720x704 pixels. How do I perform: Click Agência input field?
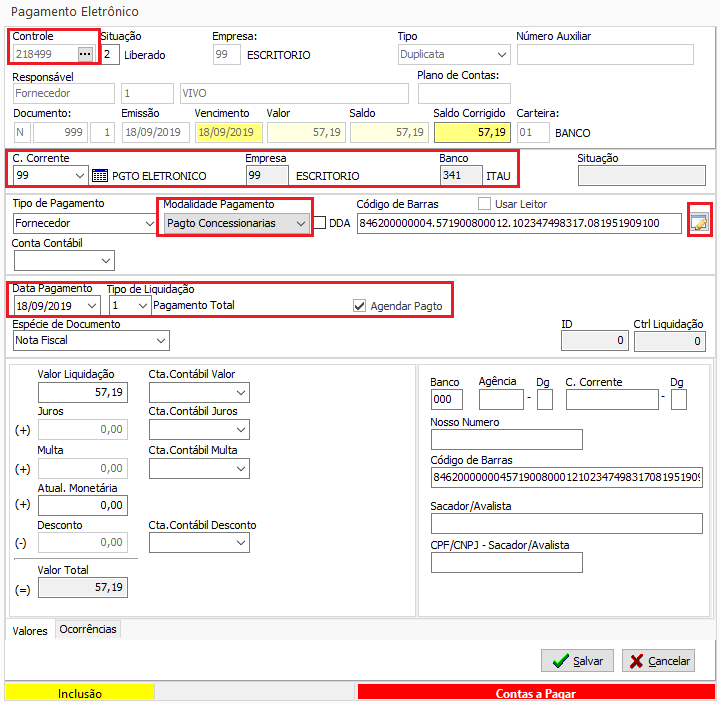(x=501, y=399)
